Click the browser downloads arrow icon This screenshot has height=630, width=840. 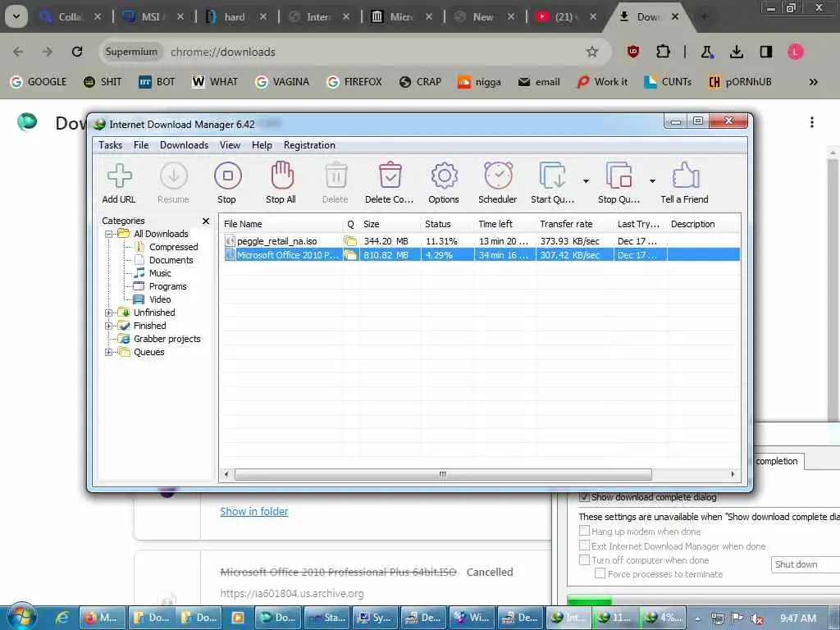point(737,52)
